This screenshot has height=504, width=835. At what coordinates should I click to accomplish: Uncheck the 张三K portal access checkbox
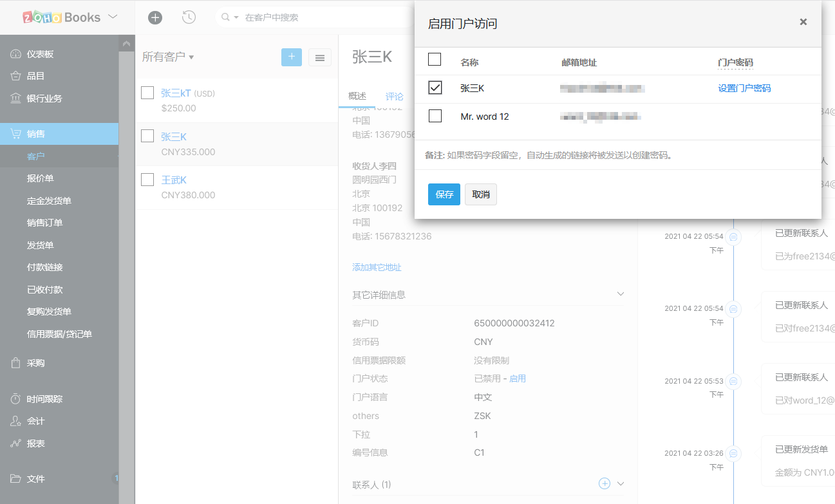435,88
